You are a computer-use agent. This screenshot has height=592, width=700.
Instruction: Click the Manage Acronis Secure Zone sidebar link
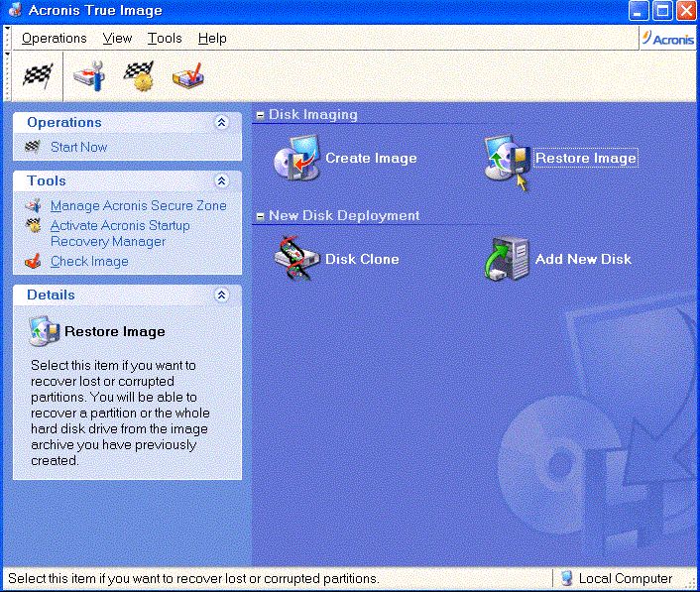point(138,205)
